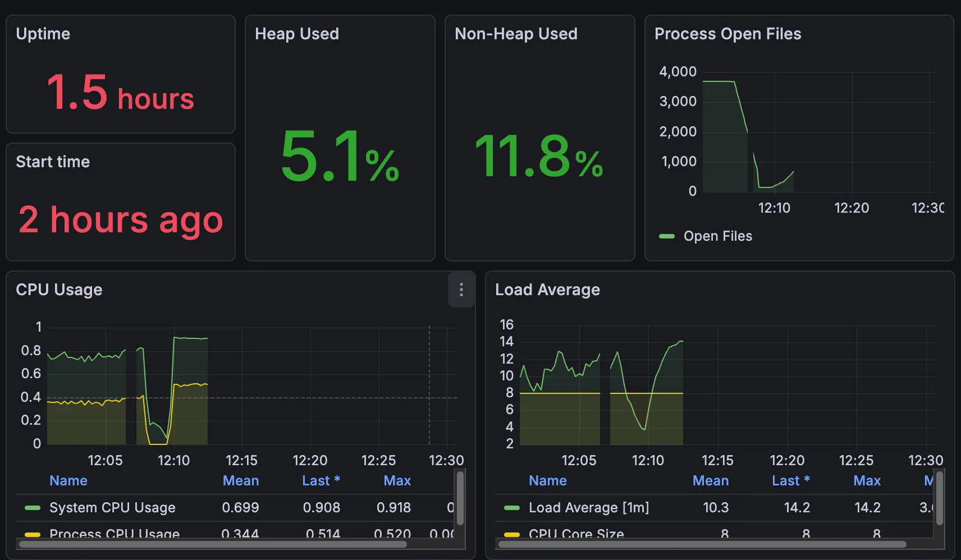
Task: Click the Load Average [1m] green series icon
Action: tap(512, 508)
